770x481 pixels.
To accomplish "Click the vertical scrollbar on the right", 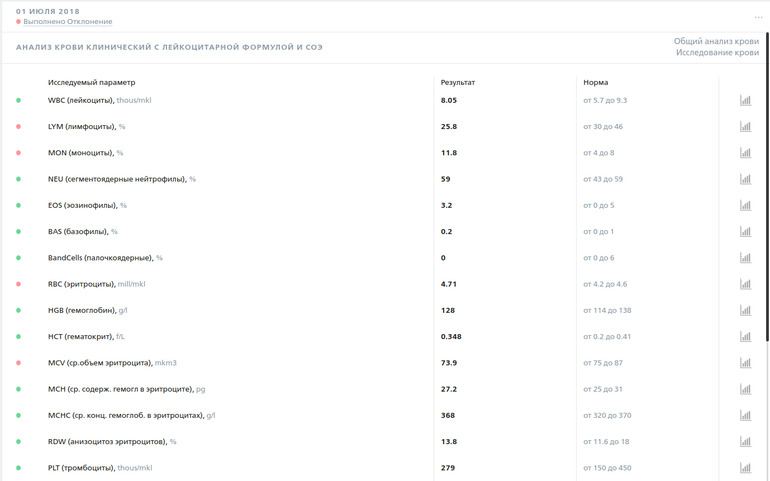I will point(766,200).
